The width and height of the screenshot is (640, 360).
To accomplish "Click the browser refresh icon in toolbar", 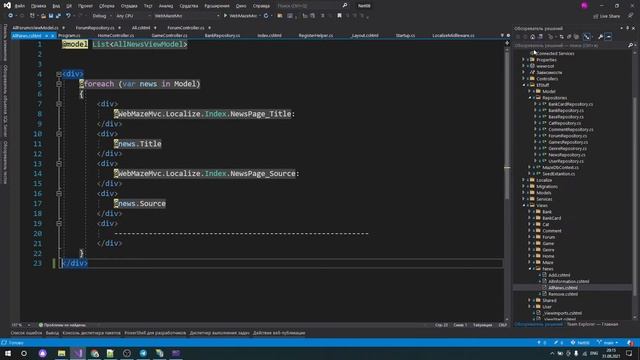I will (266, 16).
